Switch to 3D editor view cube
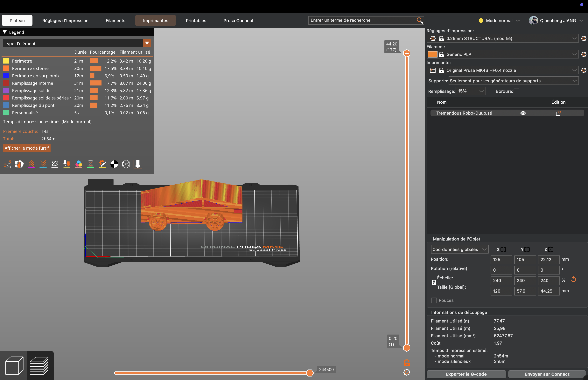This screenshot has width=588, height=380. [14, 366]
